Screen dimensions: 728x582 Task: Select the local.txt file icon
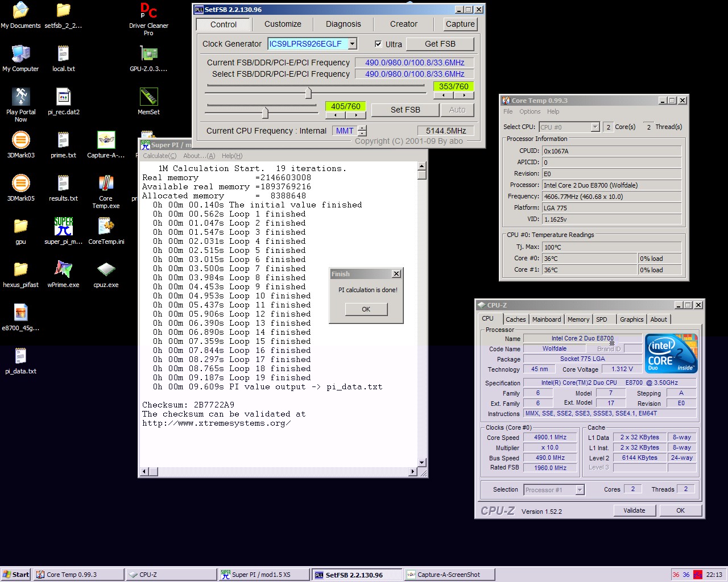click(x=63, y=59)
